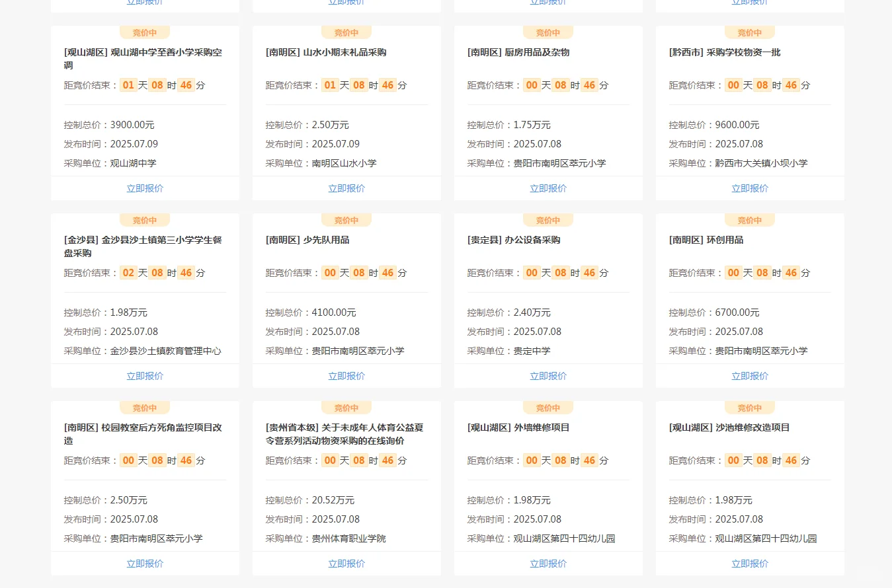Screen dimensions: 892x588
Task: Click 立即报价 under 外墙维修项目
Action: point(548,564)
